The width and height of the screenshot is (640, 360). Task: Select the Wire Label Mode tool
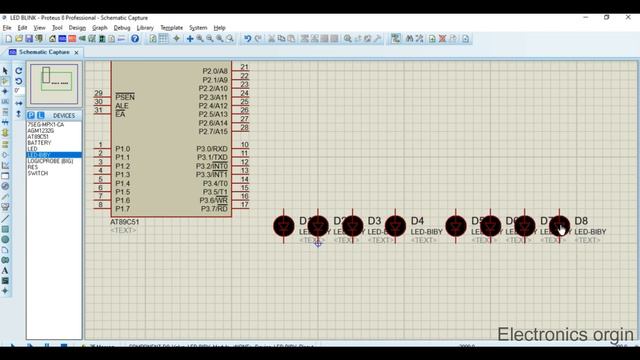coord(5,101)
